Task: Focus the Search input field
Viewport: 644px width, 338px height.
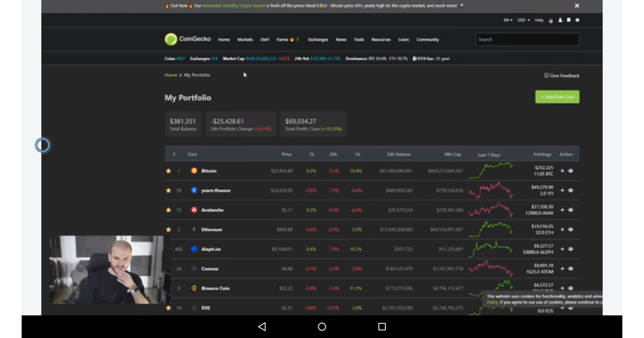Action: pos(527,39)
